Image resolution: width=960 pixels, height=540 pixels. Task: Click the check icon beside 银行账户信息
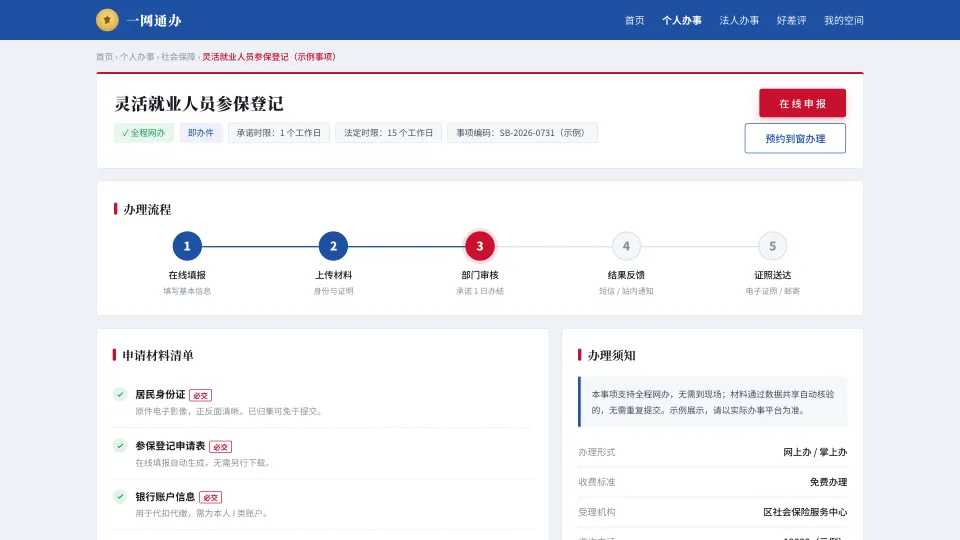(120, 497)
